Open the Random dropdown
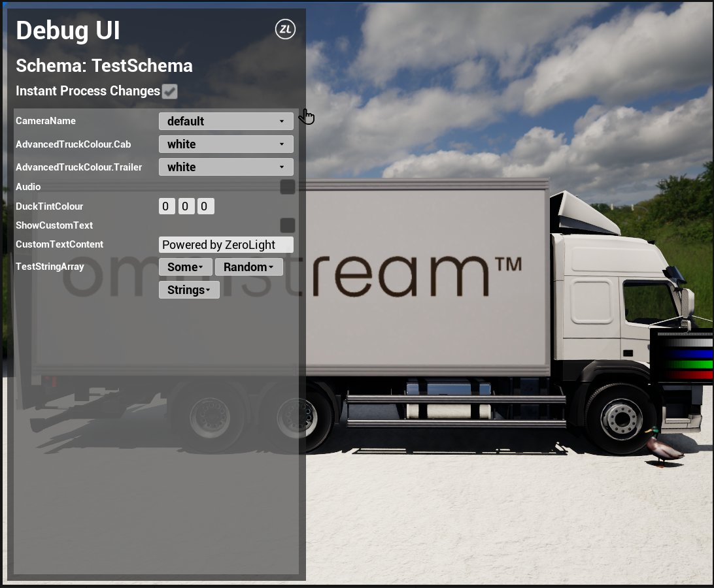 point(248,267)
